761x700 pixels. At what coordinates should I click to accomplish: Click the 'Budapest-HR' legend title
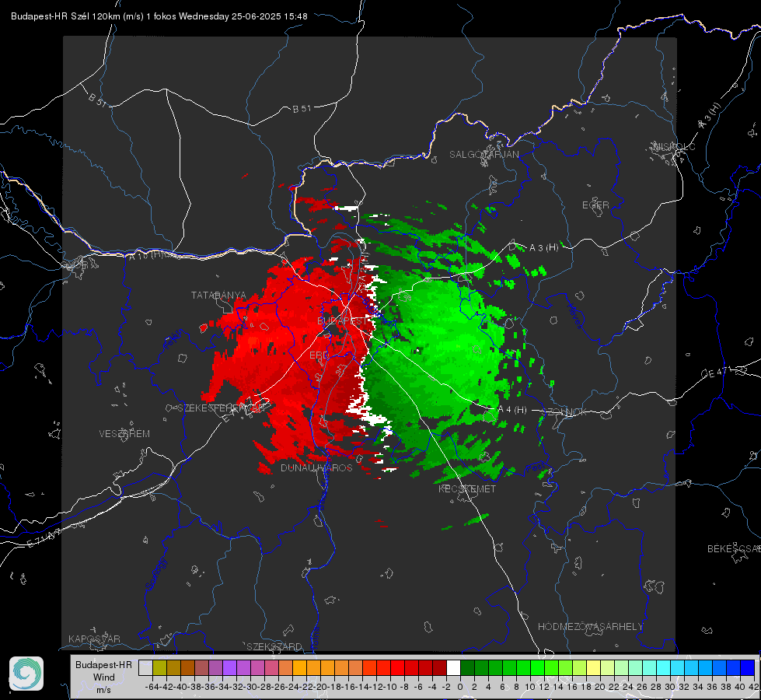point(104,665)
